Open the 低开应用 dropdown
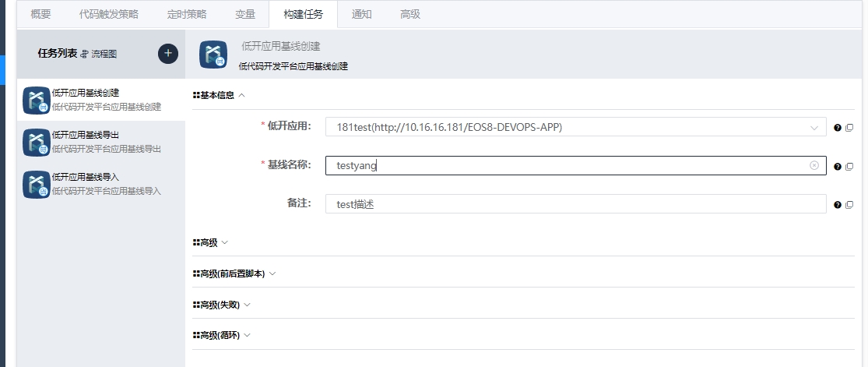 pyautogui.click(x=576, y=127)
